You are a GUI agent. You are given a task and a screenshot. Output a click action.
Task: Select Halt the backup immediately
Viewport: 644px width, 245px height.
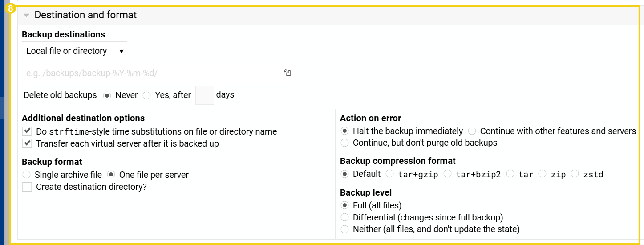(x=344, y=131)
